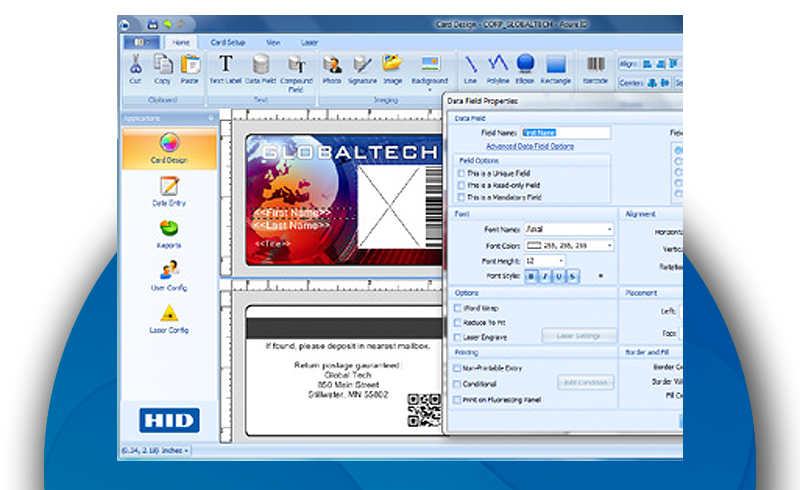
Task: Collapse the Applications panel header pin
Action: 211,118
